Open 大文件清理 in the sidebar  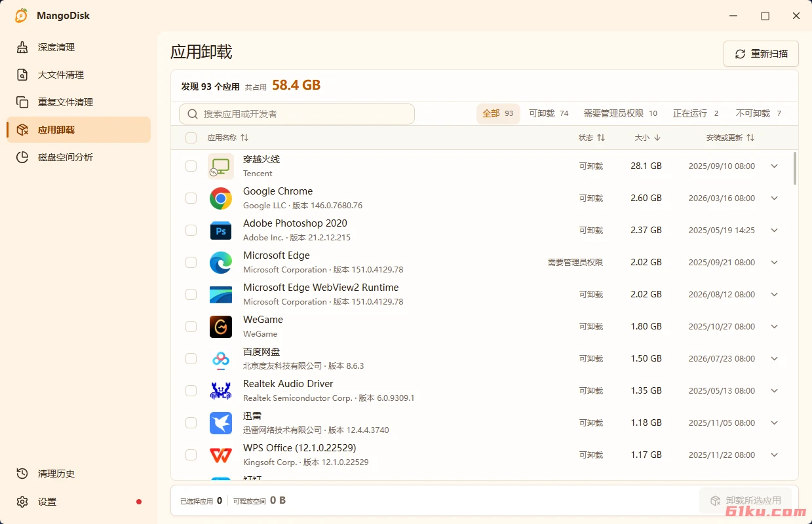pos(79,75)
